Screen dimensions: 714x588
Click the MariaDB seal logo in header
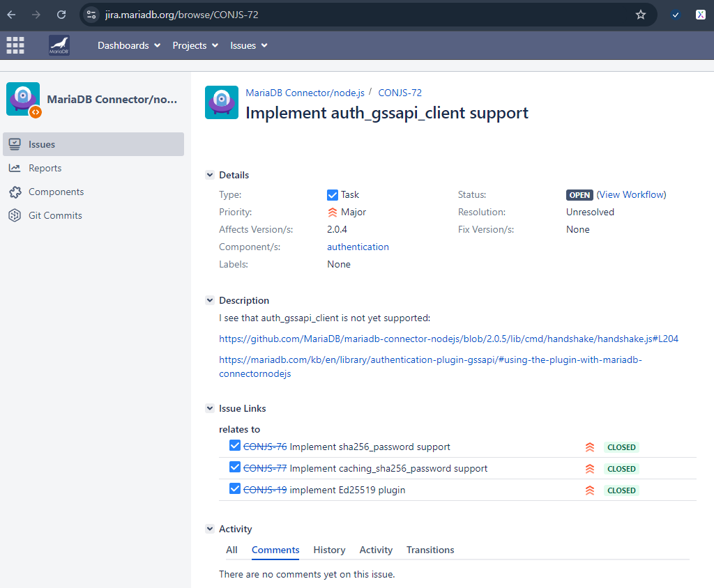pos(59,45)
